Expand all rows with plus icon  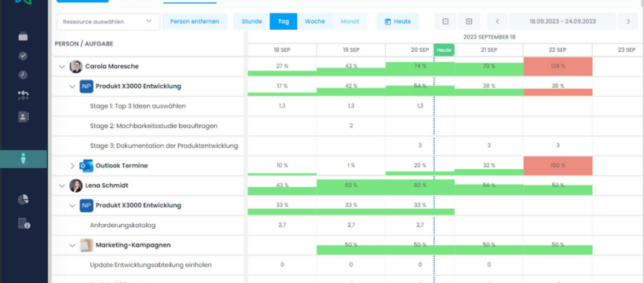click(x=469, y=21)
